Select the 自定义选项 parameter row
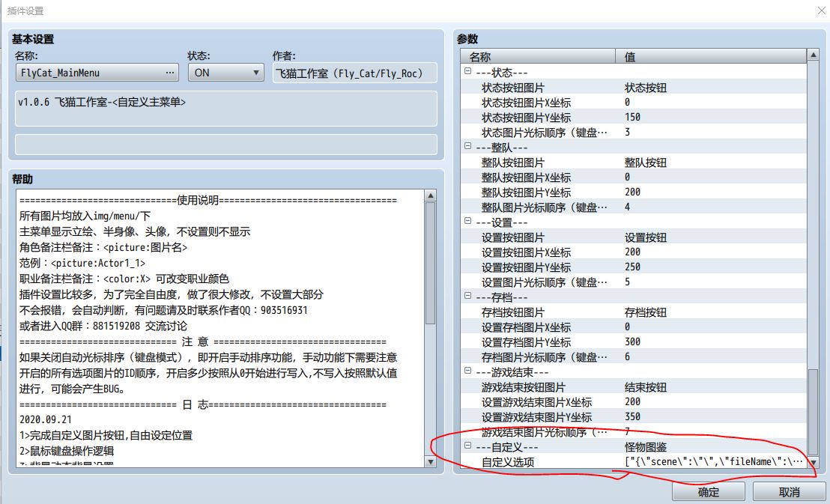 pos(634,461)
